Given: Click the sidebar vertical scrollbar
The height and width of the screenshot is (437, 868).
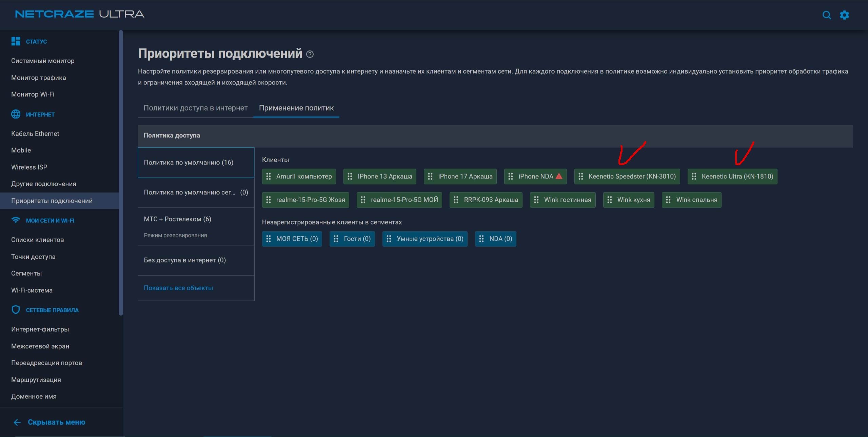Looking at the screenshot, I should point(121,173).
